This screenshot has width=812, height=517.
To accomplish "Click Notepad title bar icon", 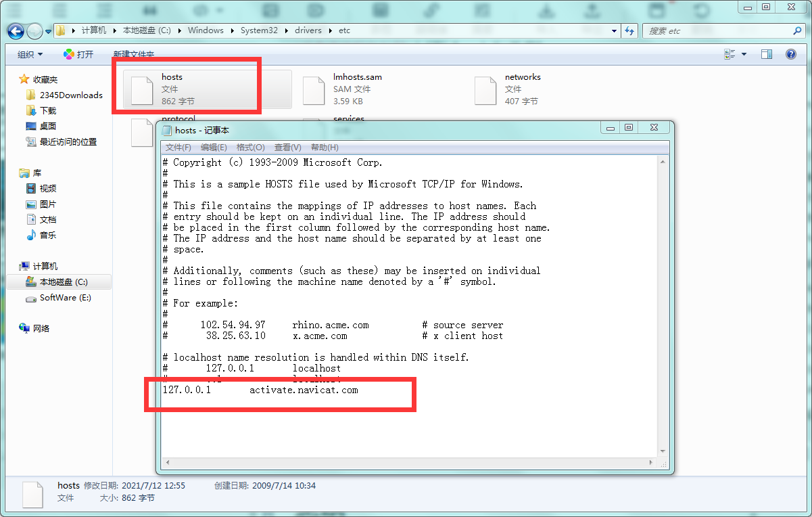I will pyautogui.click(x=167, y=130).
